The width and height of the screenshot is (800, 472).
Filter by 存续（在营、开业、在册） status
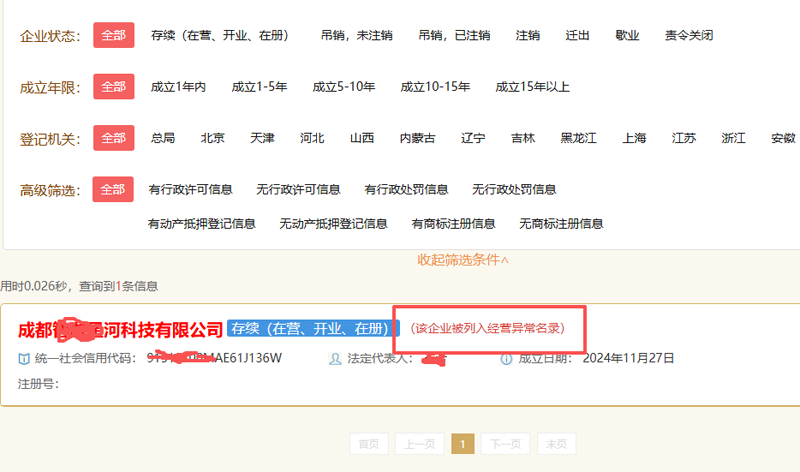click(220, 35)
